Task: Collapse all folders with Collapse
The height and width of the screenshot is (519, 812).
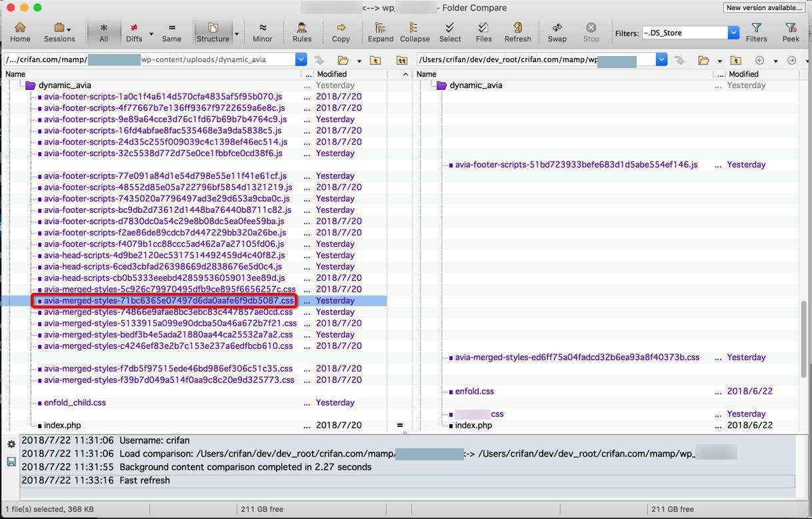Action: point(415,32)
